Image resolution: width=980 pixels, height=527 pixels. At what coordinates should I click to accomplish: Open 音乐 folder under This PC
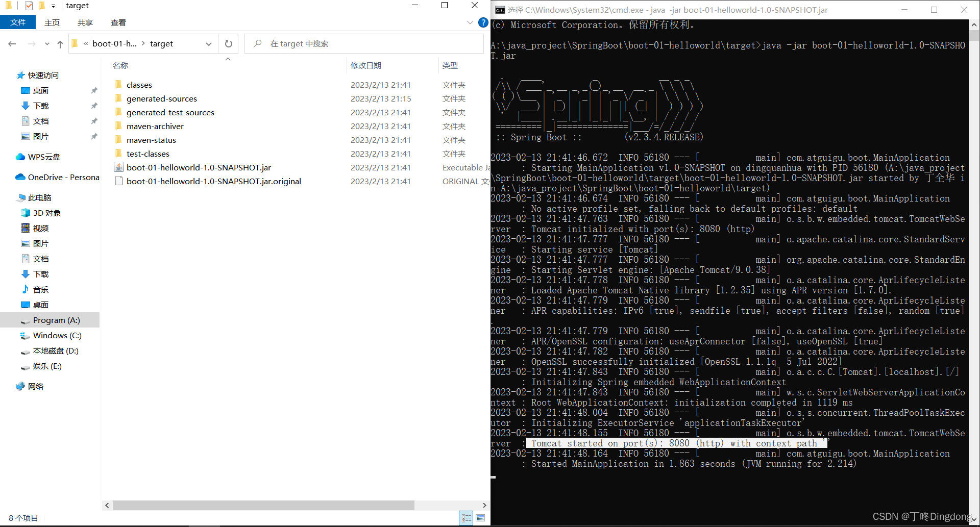pos(41,289)
